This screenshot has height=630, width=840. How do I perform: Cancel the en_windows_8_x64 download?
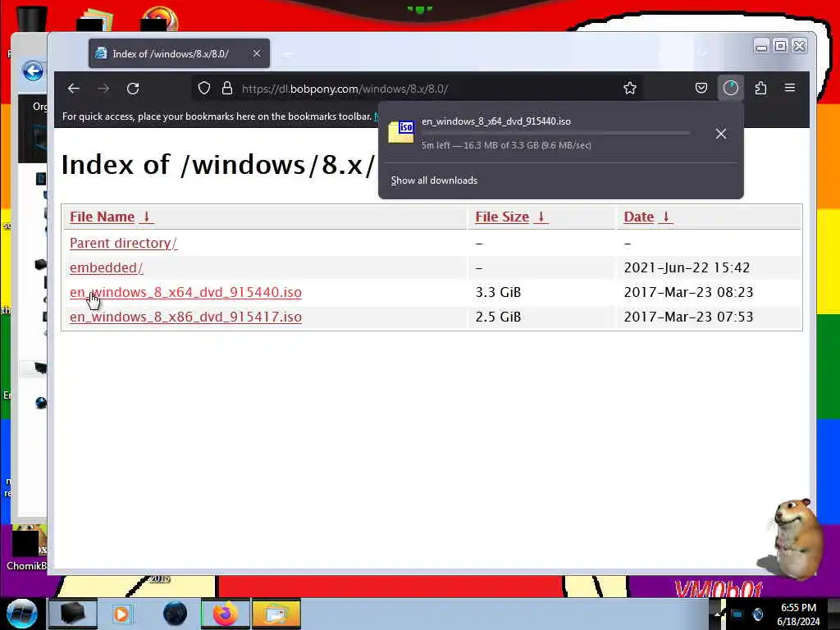[721, 134]
